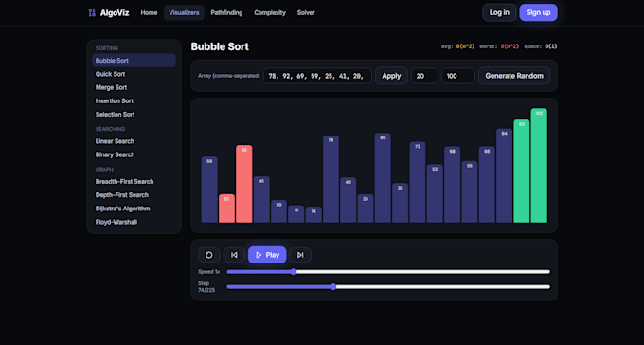
Task: Click the 'Step 74/225' label
Action: (206, 287)
